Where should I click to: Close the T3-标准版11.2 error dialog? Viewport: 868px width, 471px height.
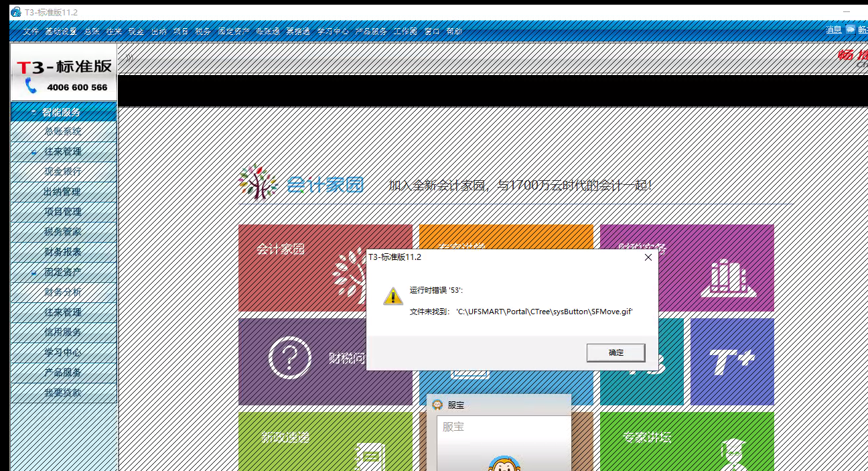pyautogui.click(x=648, y=257)
